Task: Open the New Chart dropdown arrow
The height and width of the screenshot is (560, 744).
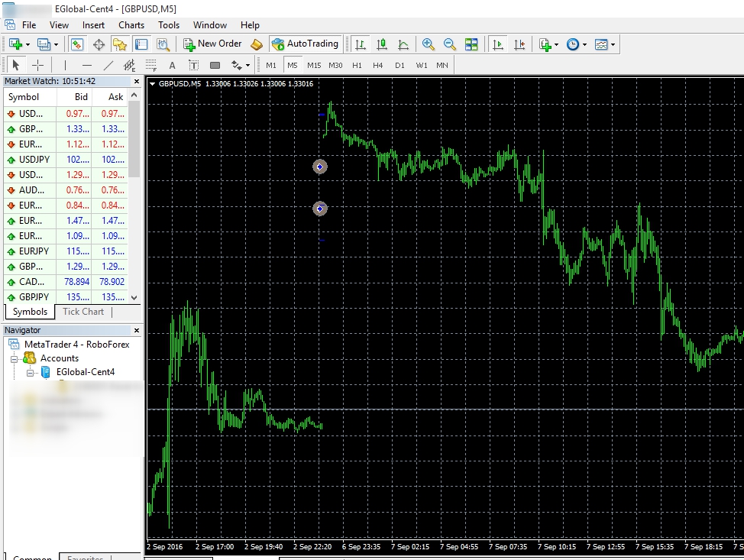Action: point(27,44)
